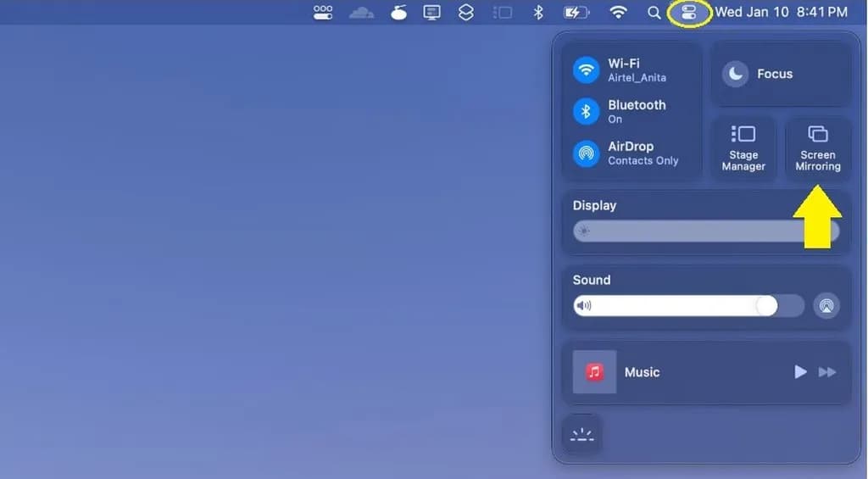Toggle AirDrop Contacts Only icon
868x479 pixels.
586,153
